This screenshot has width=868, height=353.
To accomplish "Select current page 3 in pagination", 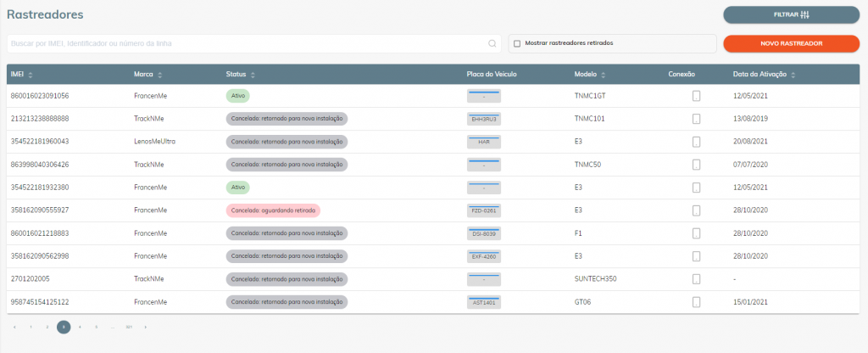I will coord(64,327).
